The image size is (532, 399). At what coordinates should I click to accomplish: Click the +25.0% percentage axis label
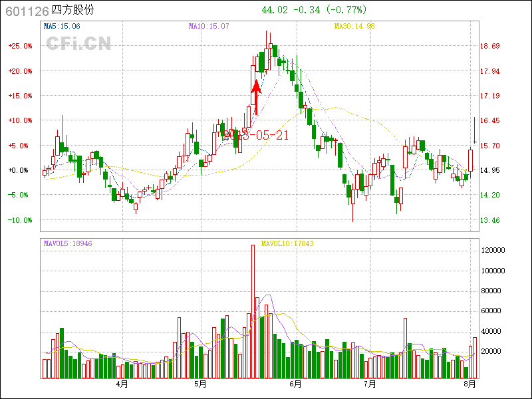pyautogui.click(x=20, y=46)
